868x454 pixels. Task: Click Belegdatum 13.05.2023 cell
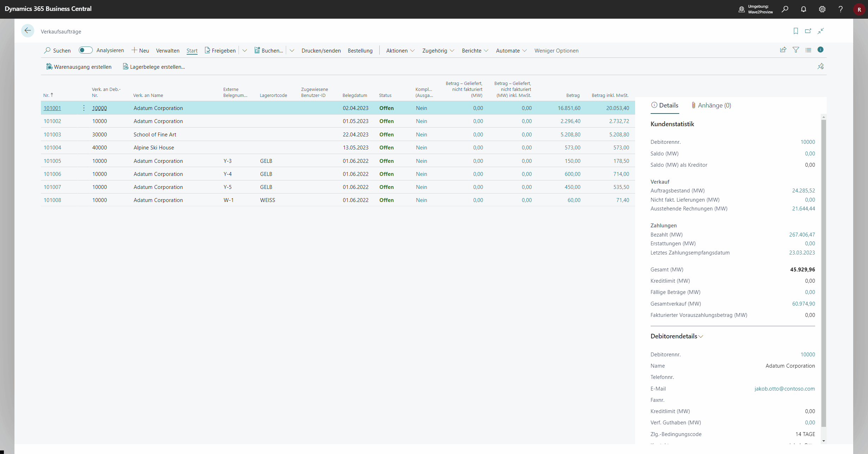[355, 147]
